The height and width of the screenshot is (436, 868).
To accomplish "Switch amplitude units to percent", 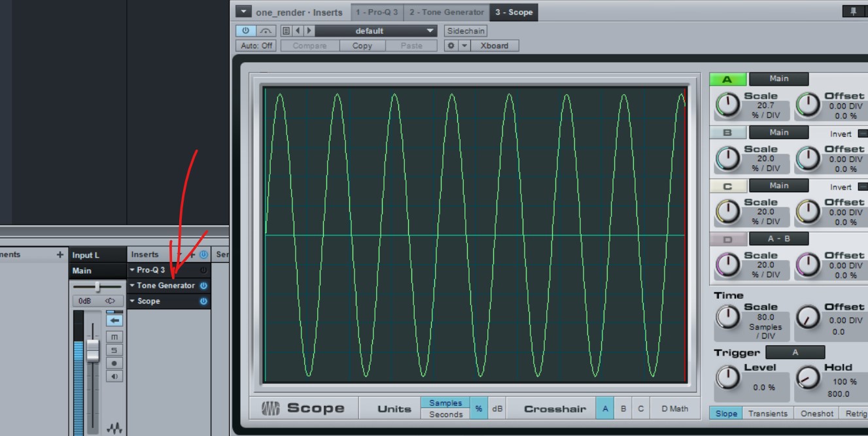I will point(479,409).
